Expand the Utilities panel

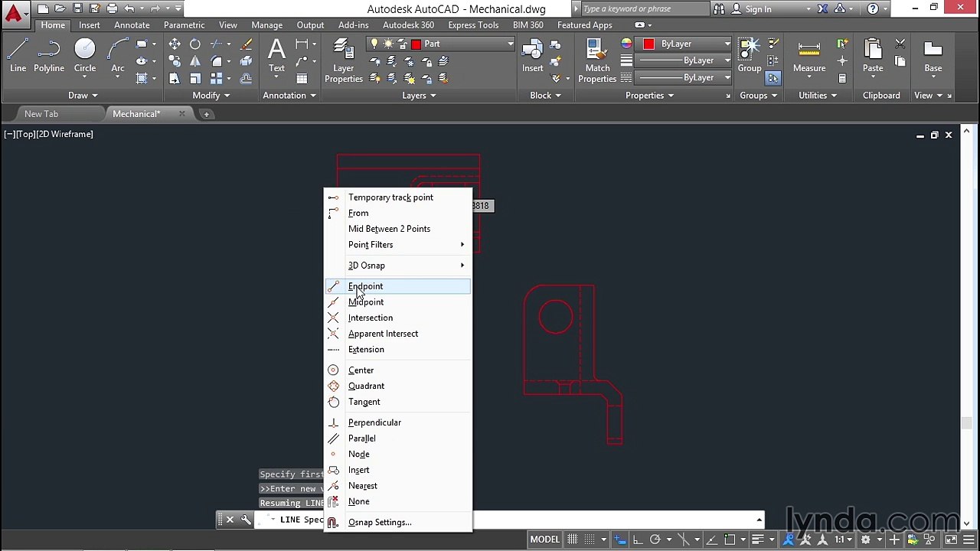coord(818,96)
